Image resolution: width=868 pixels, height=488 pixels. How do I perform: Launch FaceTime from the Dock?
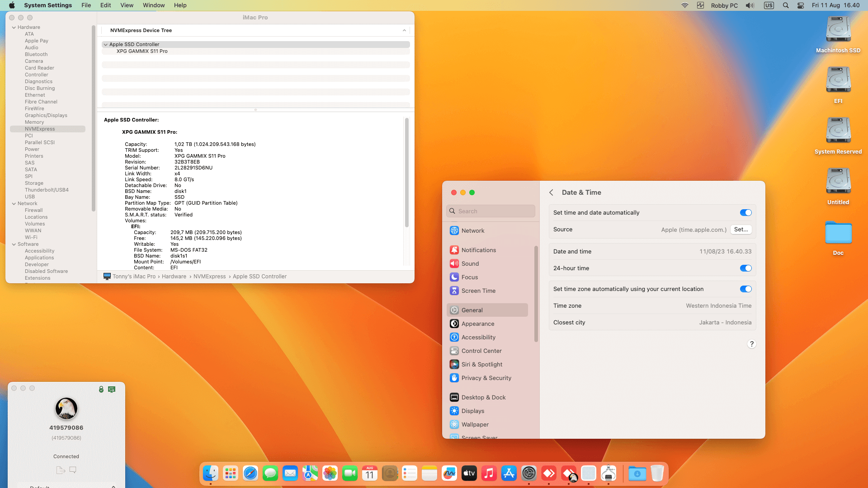(350, 473)
